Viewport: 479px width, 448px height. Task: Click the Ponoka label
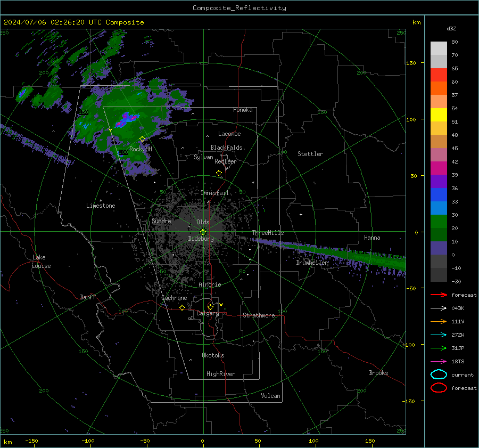(x=243, y=110)
